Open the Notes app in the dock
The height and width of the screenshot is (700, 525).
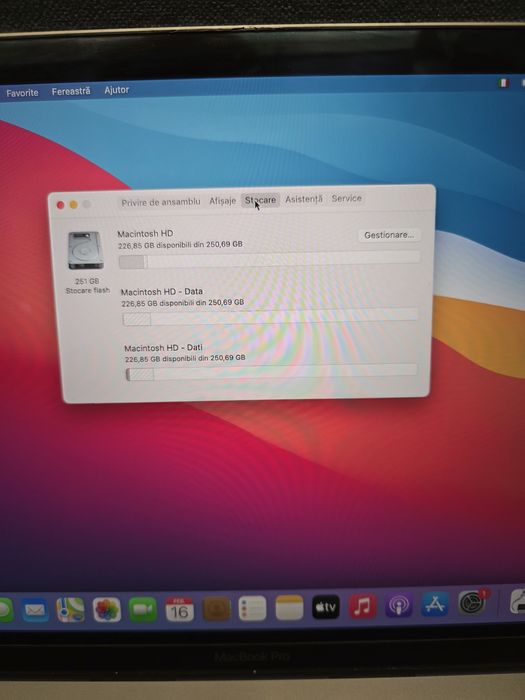click(x=289, y=608)
